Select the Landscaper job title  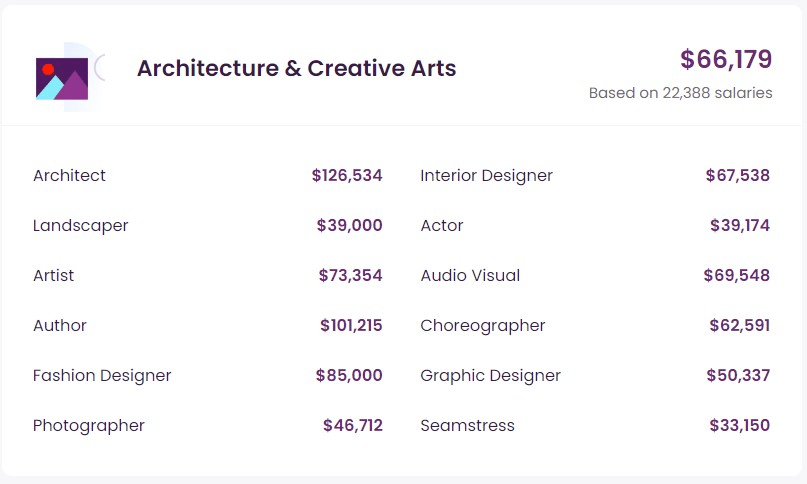[x=80, y=226]
